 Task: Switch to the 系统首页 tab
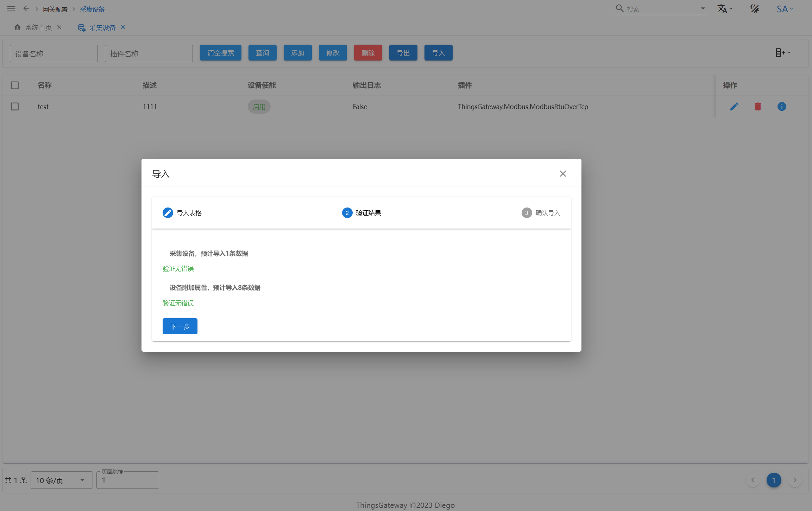pyautogui.click(x=38, y=27)
